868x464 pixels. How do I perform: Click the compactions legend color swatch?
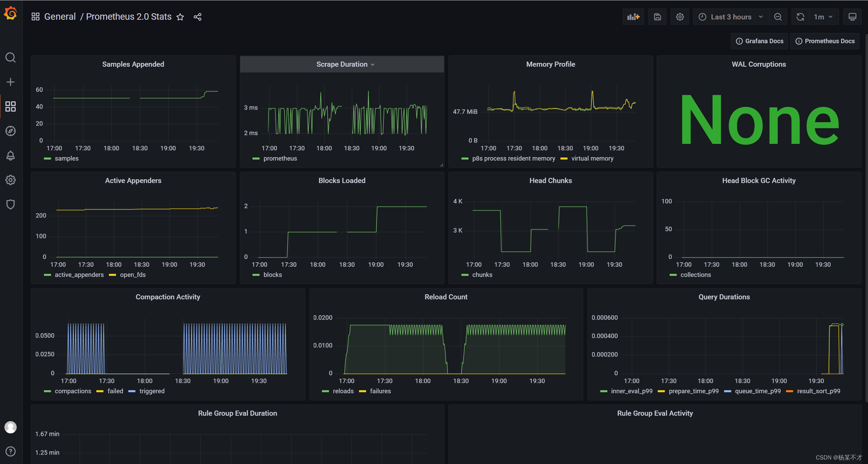(47, 391)
